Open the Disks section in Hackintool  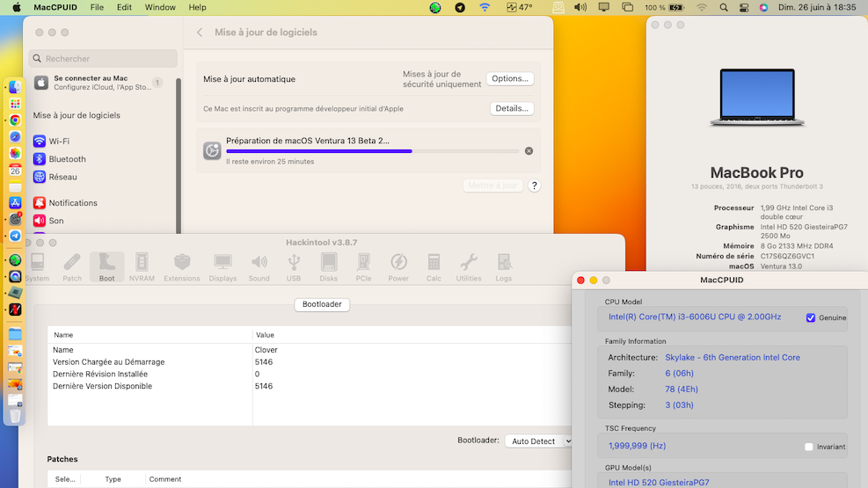[x=328, y=268]
